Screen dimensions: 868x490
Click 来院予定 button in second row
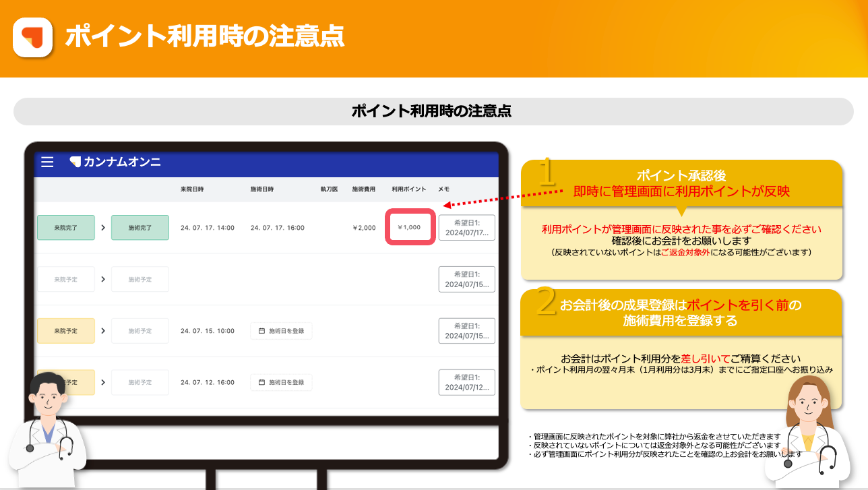point(66,279)
